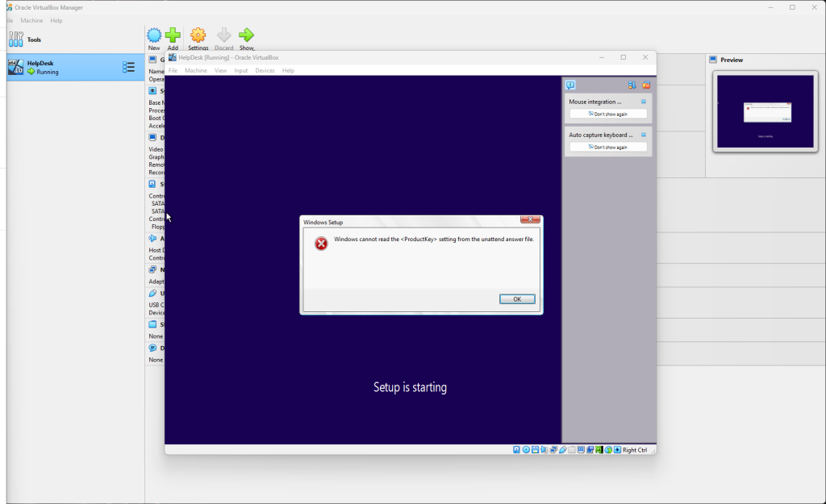Dismiss the Auto capture keyboard notification
This screenshot has width=826, height=504.
click(x=643, y=135)
